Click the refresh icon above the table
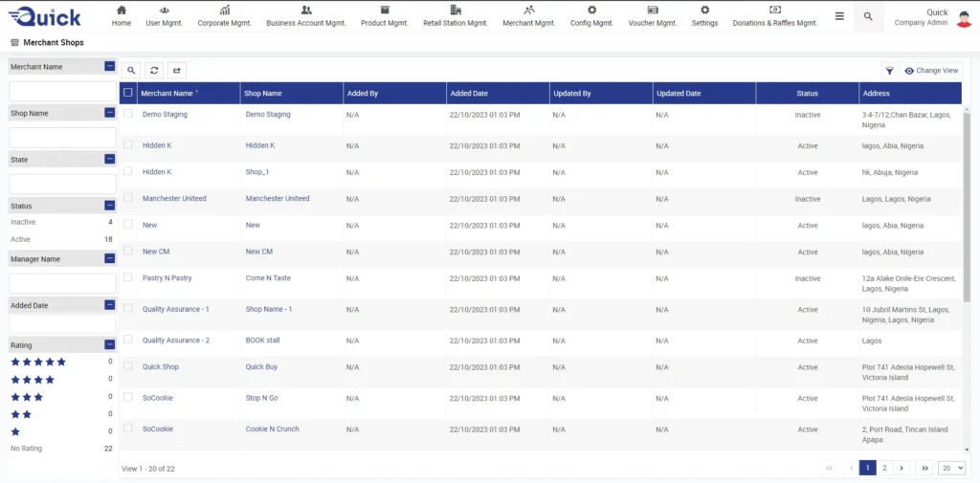 (x=154, y=70)
